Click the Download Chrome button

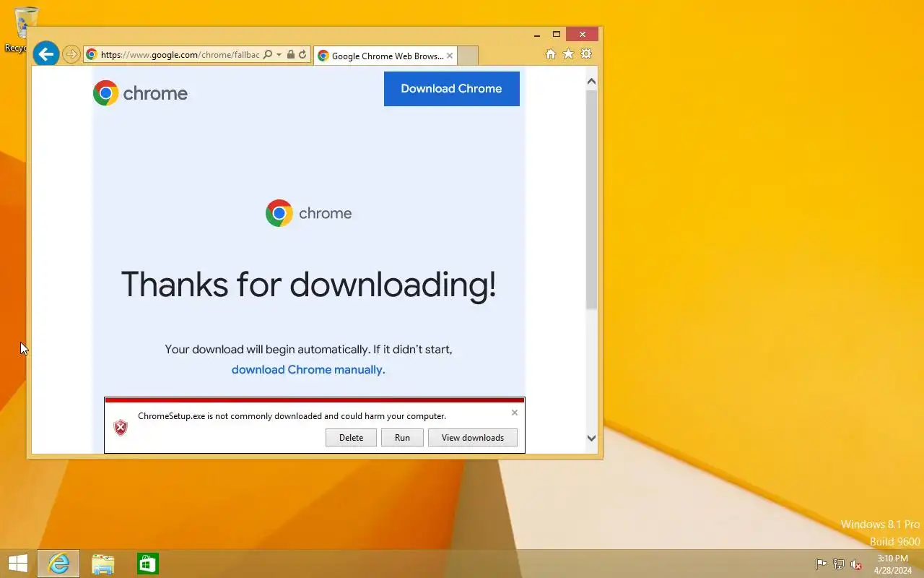tap(451, 88)
